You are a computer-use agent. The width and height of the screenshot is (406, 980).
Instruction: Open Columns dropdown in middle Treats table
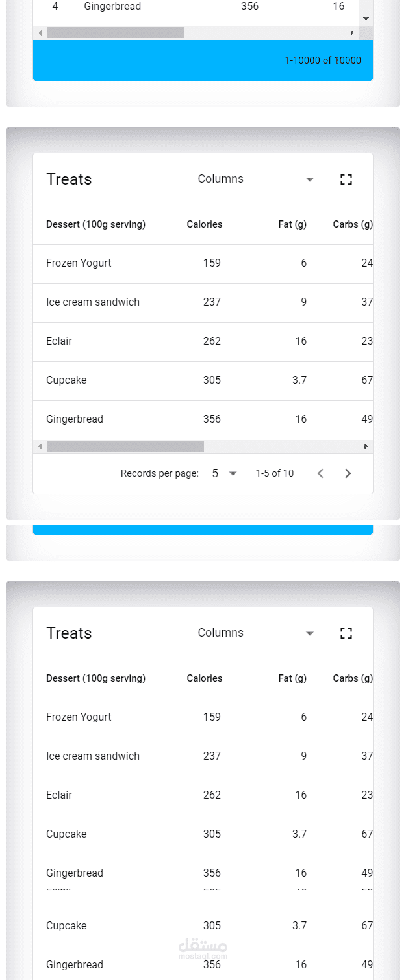coord(256,179)
